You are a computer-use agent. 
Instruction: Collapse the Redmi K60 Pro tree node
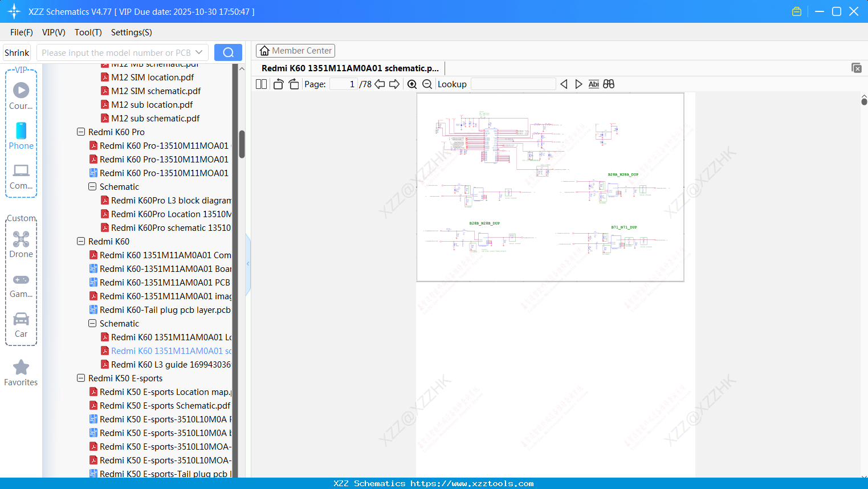[x=80, y=132]
